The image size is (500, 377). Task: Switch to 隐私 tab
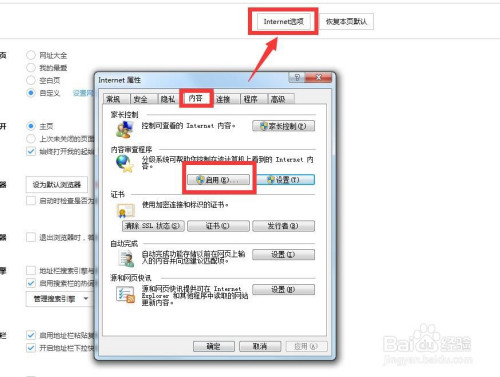pyautogui.click(x=168, y=99)
